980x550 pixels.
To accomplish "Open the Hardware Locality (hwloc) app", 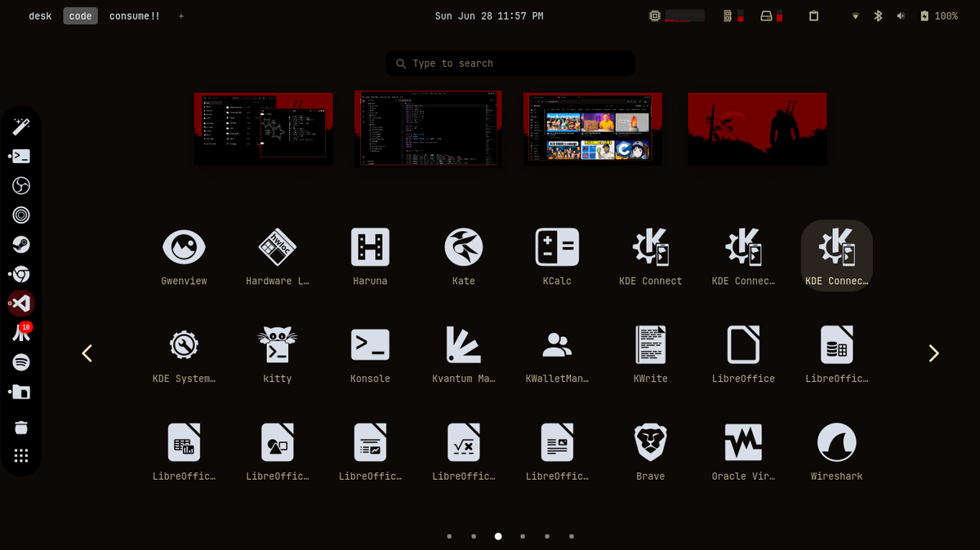I will coord(278,255).
